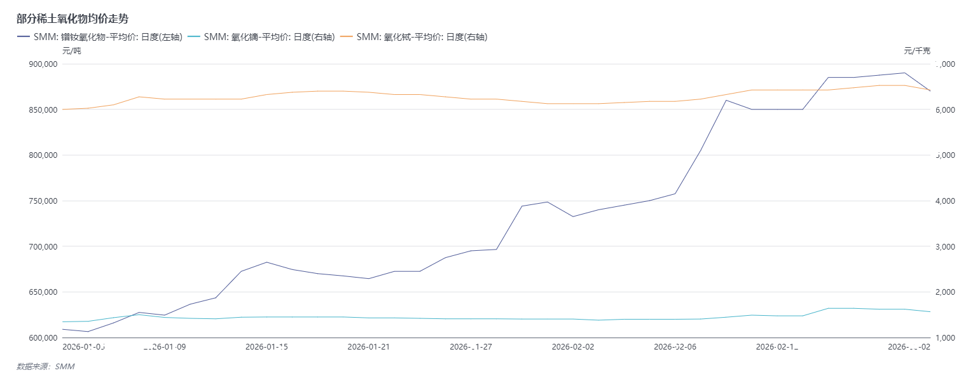Viewport: 980px width, 382px height.
Task: Click the 元/吨 left axis unit label
Action: point(71,51)
